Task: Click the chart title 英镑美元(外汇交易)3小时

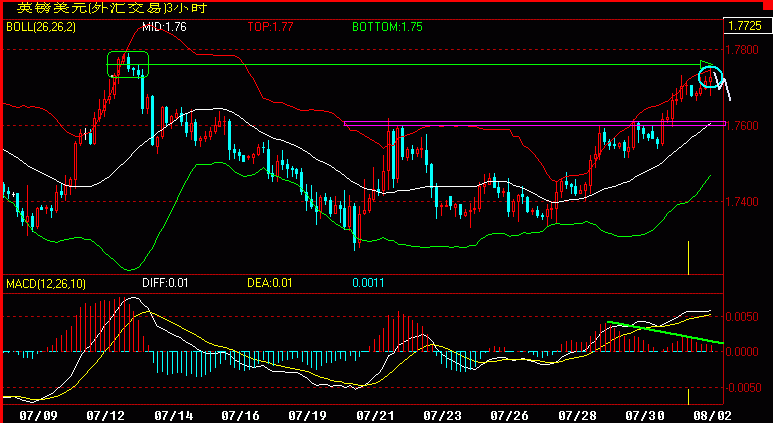Action: point(111,7)
